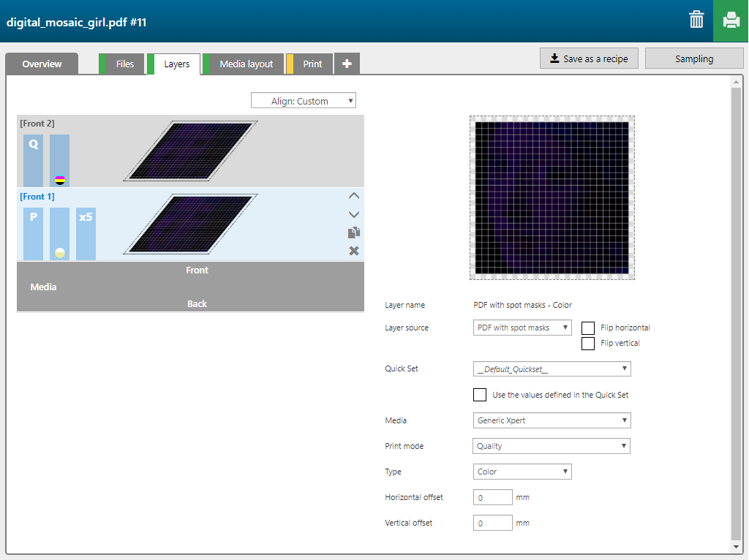Duplicate the Front 1 layer

point(354,232)
